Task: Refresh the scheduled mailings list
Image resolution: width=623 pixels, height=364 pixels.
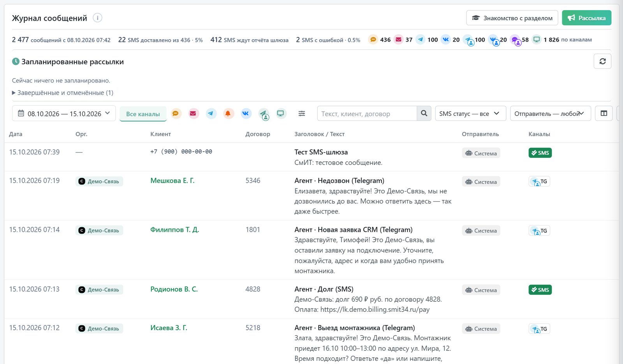Action: click(x=602, y=61)
